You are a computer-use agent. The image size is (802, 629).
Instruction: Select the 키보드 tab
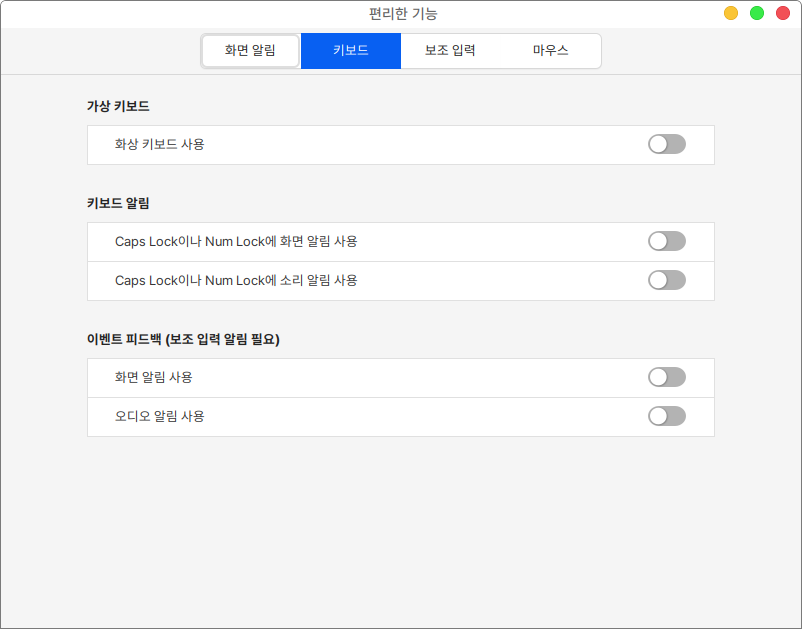coord(350,50)
